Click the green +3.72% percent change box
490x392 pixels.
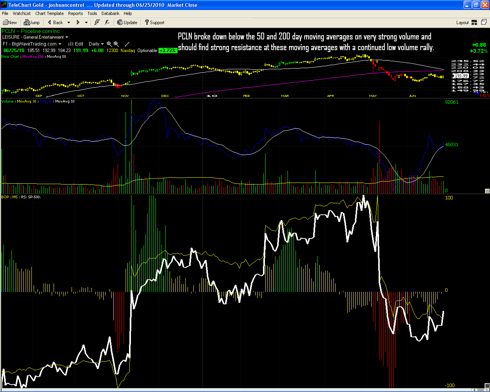[x=168, y=50]
